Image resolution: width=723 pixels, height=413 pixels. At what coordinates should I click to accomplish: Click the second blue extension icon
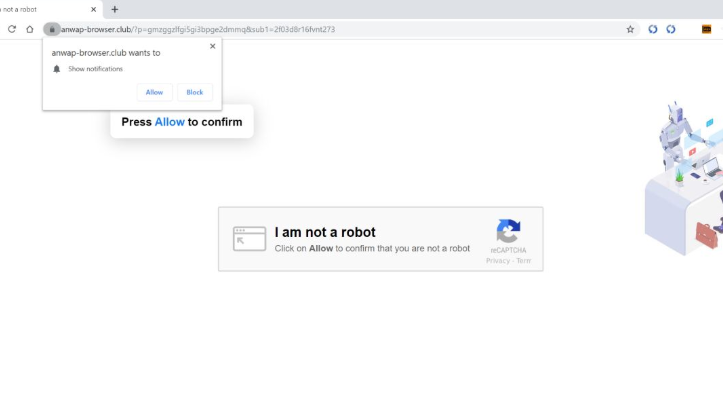[671, 29]
